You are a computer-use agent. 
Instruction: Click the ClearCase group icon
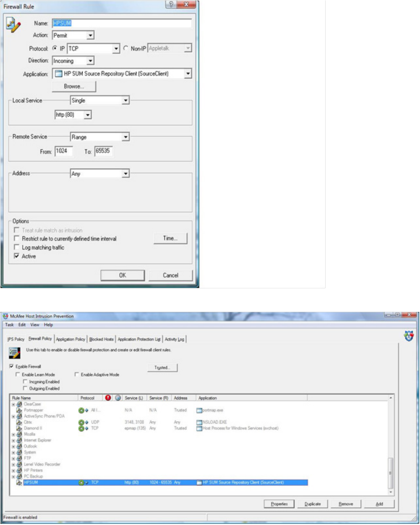19,404
